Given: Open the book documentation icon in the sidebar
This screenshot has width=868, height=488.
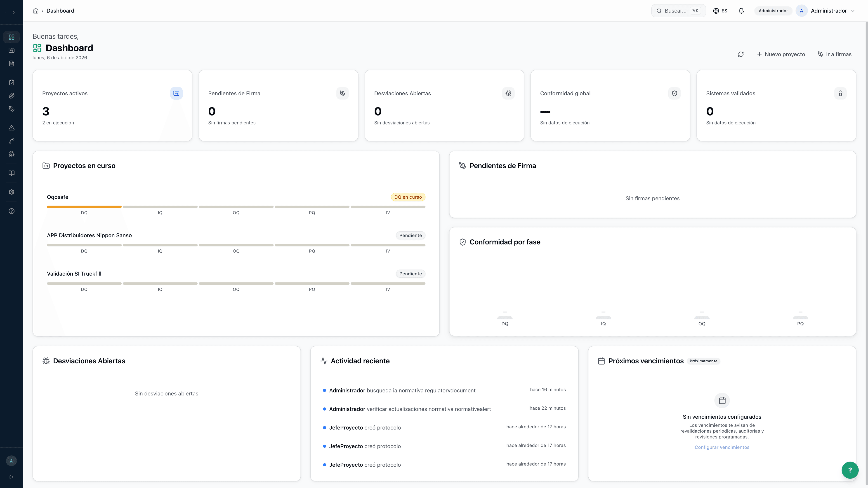Looking at the screenshot, I should pos(12,173).
